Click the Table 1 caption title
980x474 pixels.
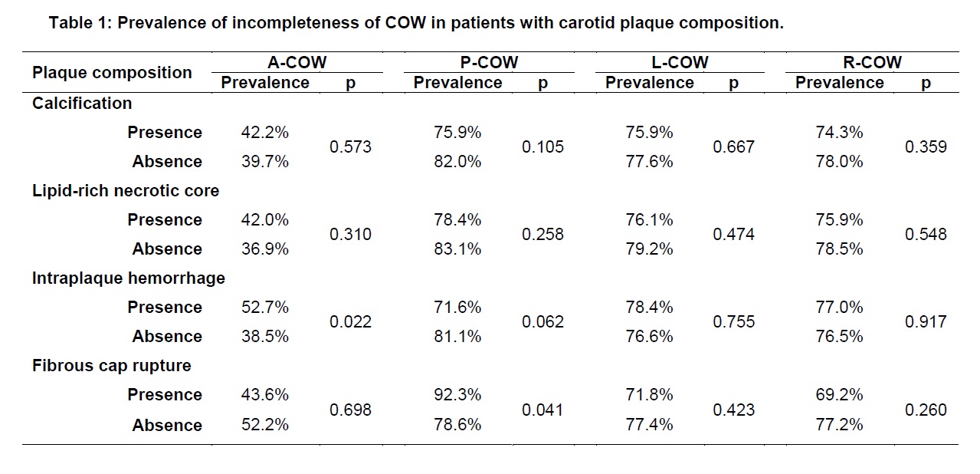point(416,23)
